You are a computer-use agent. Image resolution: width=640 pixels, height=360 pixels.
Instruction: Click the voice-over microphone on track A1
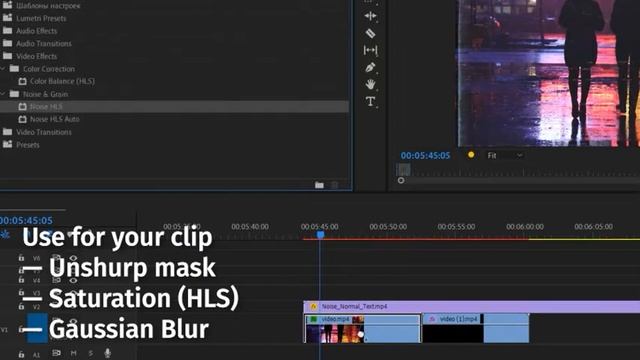pyautogui.click(x=107, y=353)
